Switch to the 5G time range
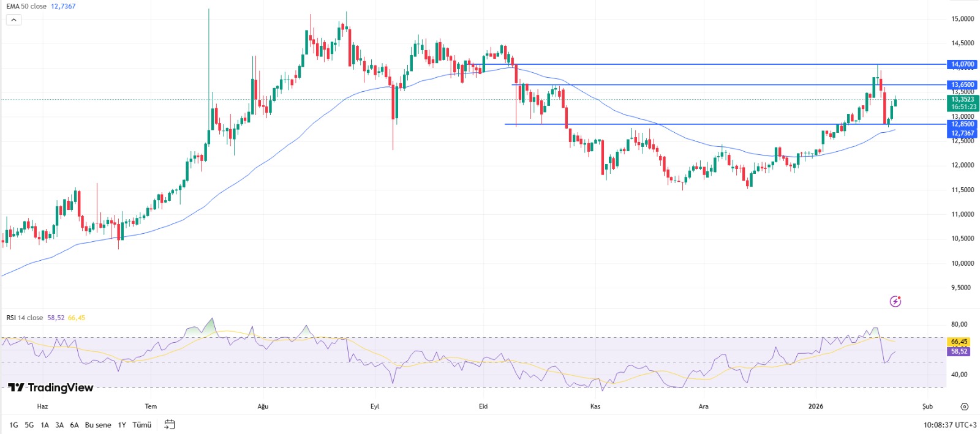This screenshot has width=980, height=434. pos(29,425)
